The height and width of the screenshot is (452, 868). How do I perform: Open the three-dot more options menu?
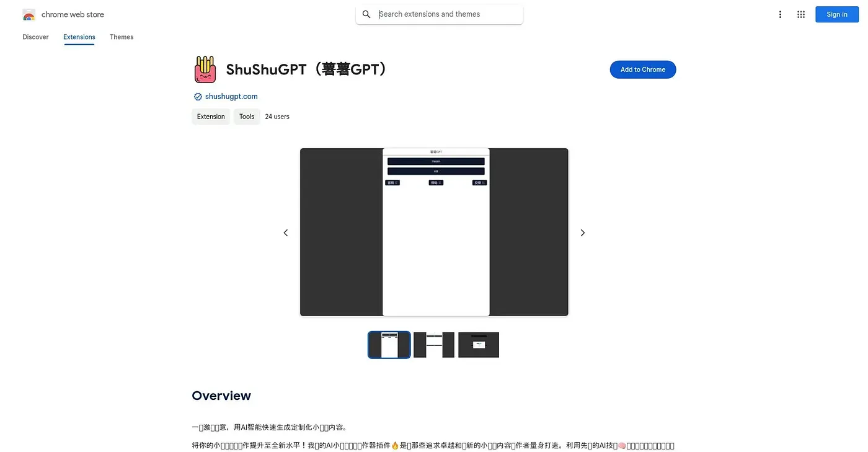[x=780, y=14]
